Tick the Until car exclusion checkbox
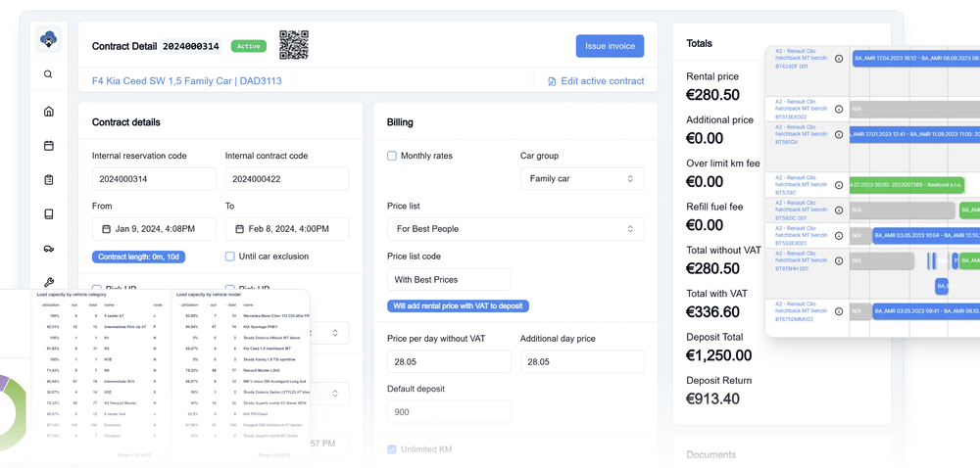Screen dimensions: 980x468 pyautogui.click(x=230, y=257)
